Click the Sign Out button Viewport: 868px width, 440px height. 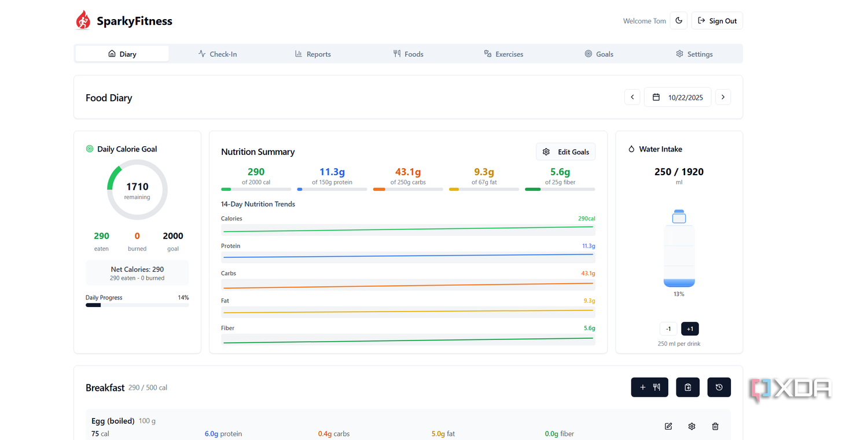point(717,21)
